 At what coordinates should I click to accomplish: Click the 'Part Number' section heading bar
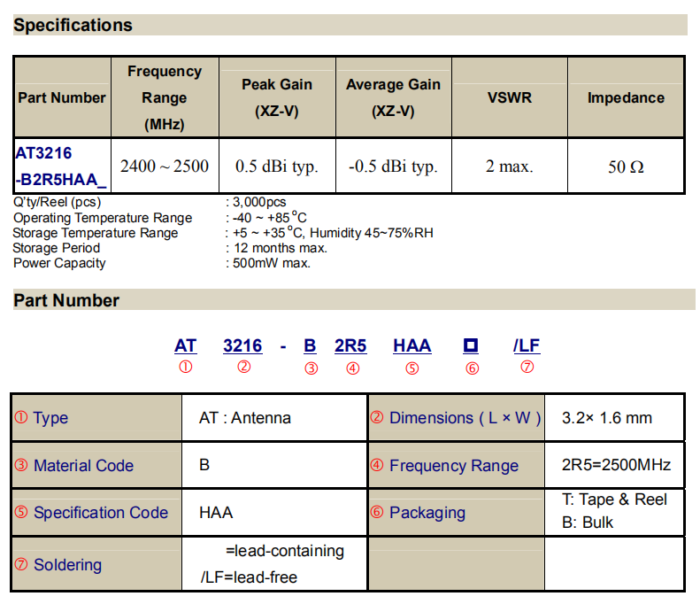[354, 299]
